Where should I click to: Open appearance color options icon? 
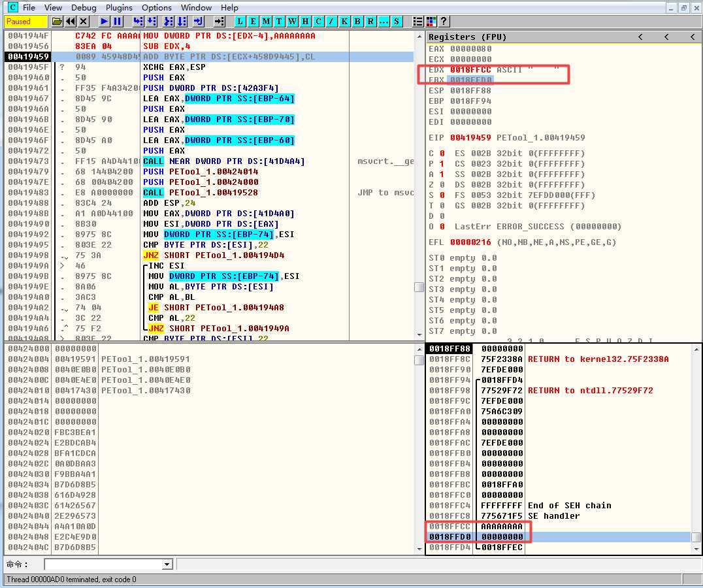coord(431,22)
